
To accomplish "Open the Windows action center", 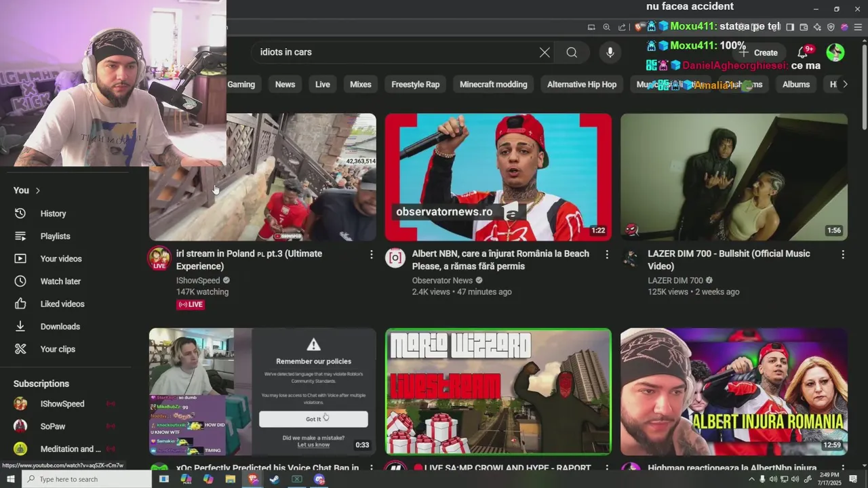I will coord(853,479).
